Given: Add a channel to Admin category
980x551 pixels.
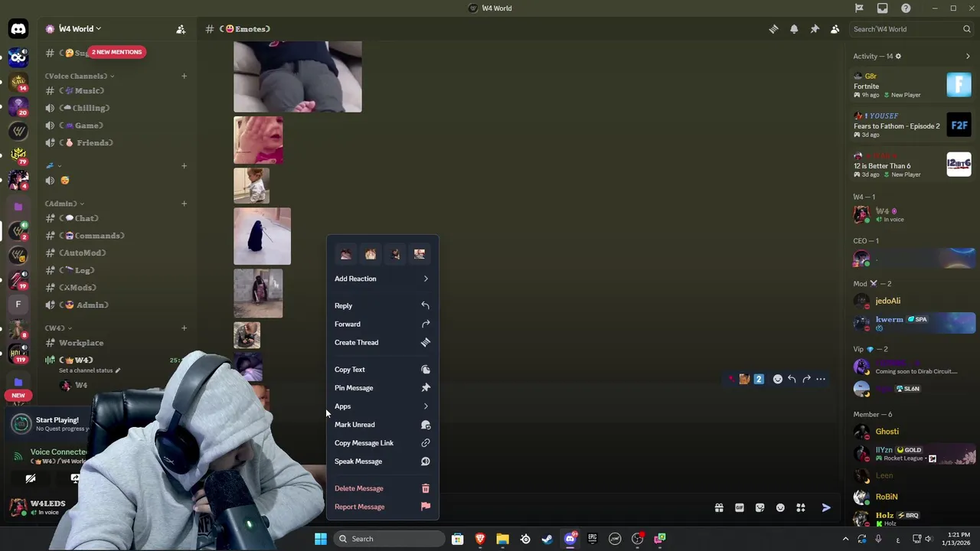Looking at the screenshot, I should pos(184,204).
